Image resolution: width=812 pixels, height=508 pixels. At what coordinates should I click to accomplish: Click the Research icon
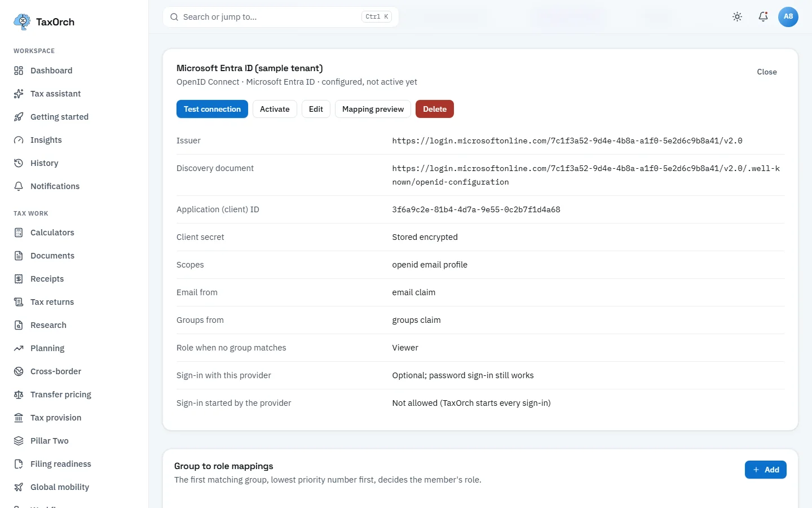click(19, 325)
